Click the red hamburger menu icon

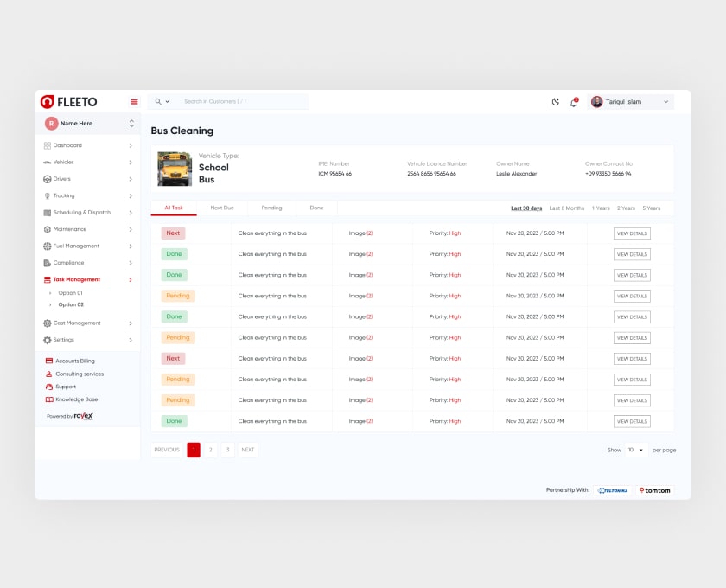click(x=134, y=102)
